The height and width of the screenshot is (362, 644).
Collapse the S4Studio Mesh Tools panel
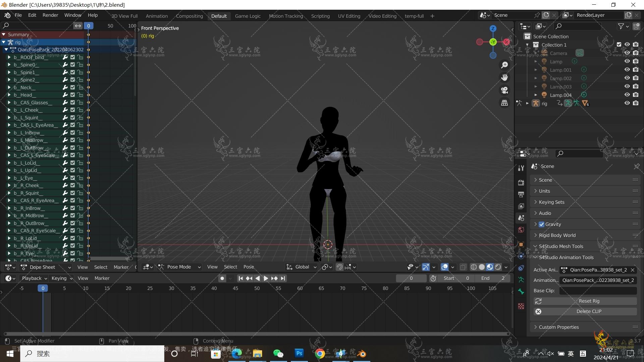tap(585, 246)
